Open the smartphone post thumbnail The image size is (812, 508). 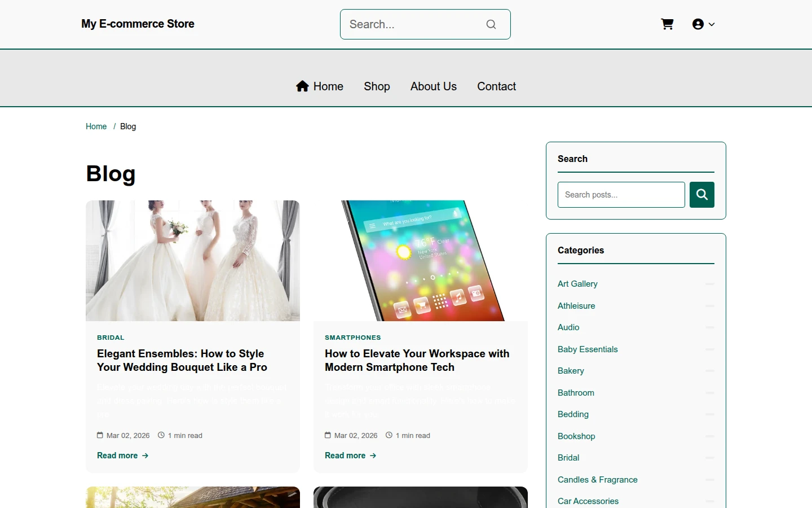421,261
